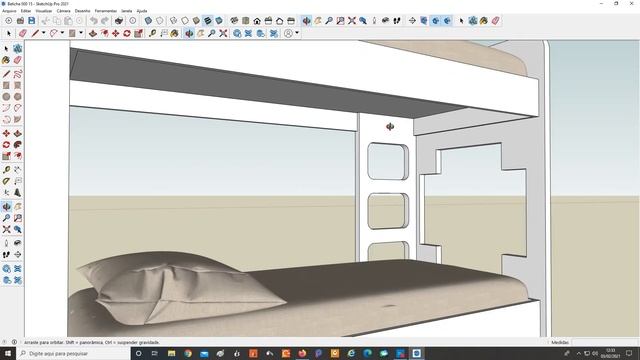This screenshot has width=640, height=360.
Task: Select the Zoom magnifier in the left tool palette
Action: click(6, 218)
